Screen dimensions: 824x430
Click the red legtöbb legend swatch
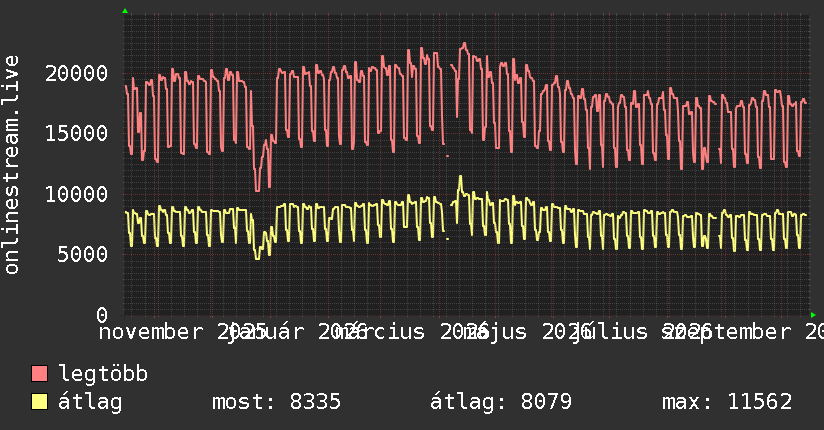[x=39, y=374]
